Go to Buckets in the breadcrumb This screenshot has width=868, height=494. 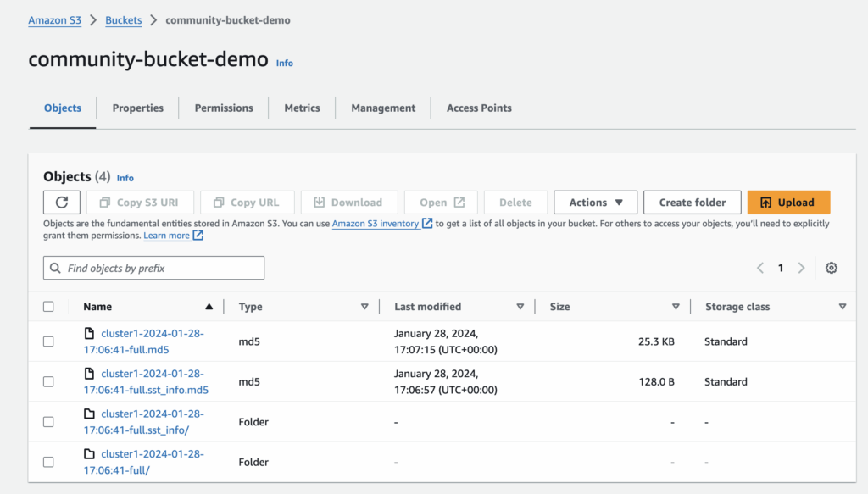tap(124, 20)
